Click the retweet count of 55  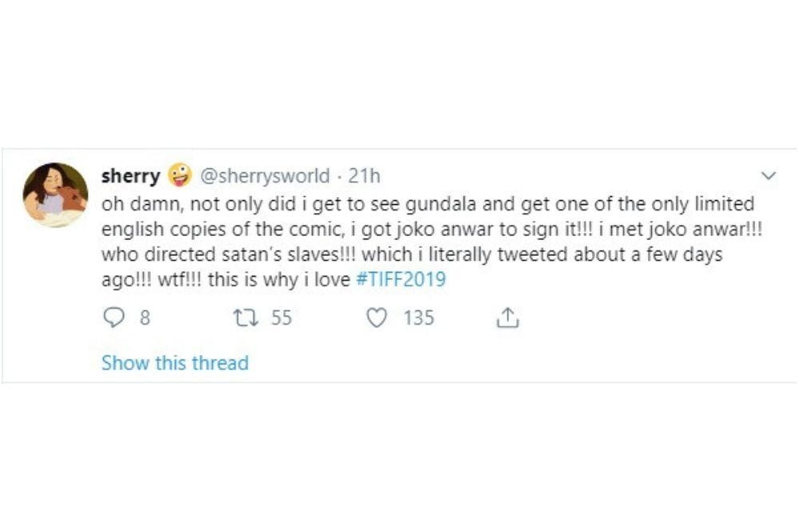(281, 318)
